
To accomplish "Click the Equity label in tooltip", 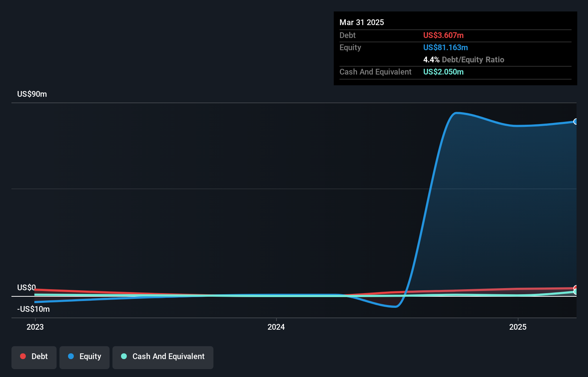I will (x=350, y=47).
